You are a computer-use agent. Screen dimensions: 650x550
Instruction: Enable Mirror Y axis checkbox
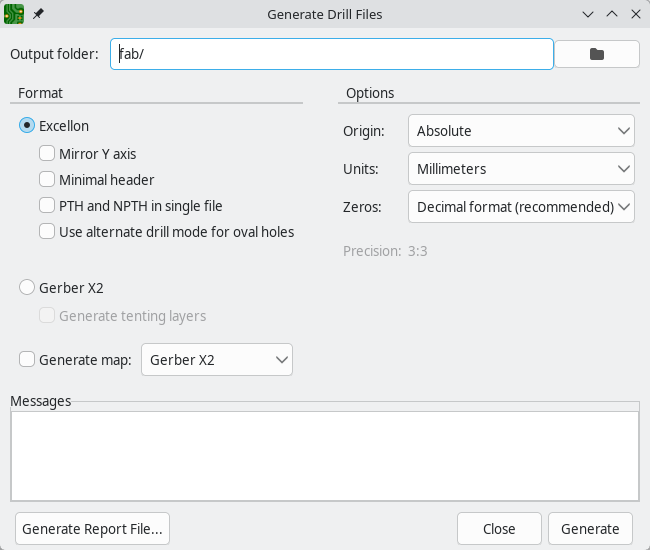tap(47, 154)
